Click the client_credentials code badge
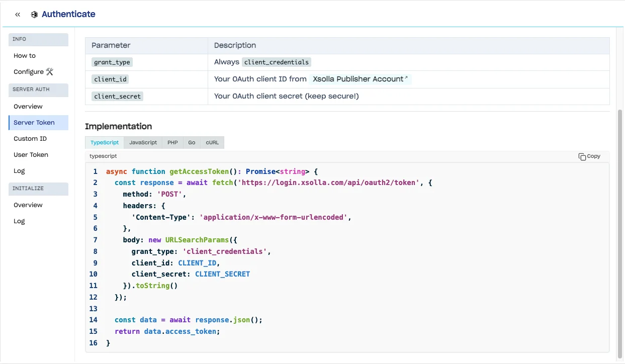The height and width of the screenshot is (364, 625). click(277, 62)
